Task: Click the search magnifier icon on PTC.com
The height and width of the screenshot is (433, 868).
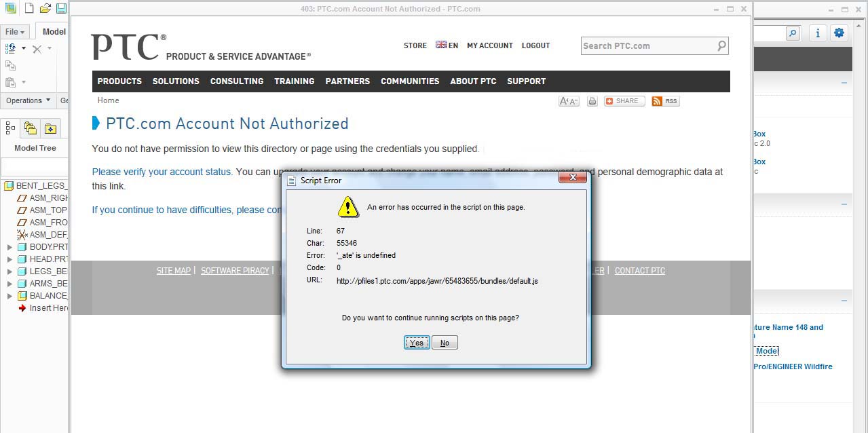Action: (721, 45)
